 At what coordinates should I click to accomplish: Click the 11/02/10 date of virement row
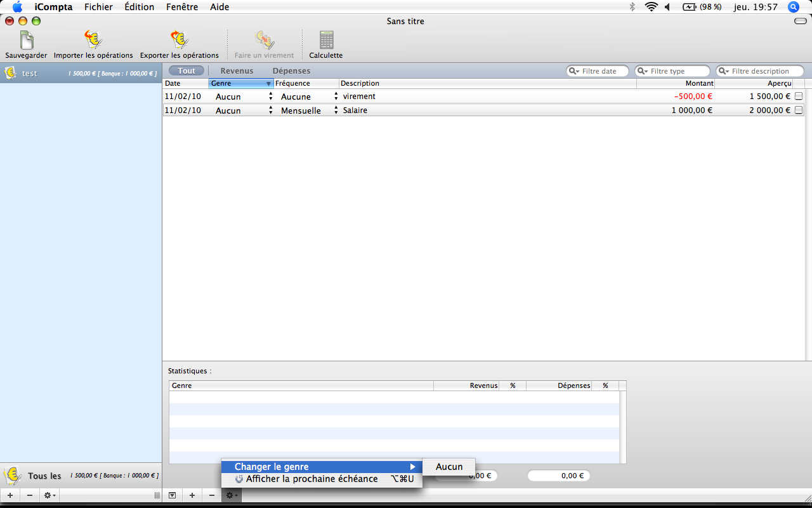tap(181, 97)
